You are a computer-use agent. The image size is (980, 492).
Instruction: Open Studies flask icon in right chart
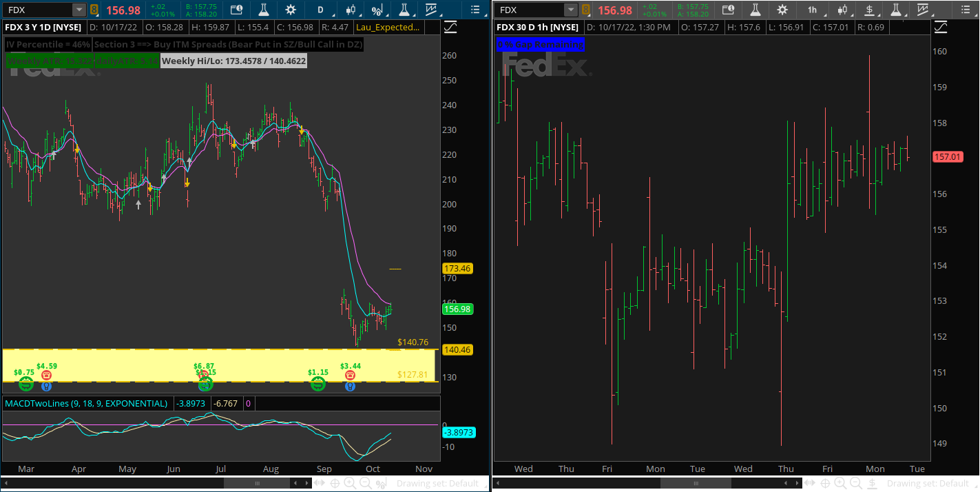coord(755,10)
